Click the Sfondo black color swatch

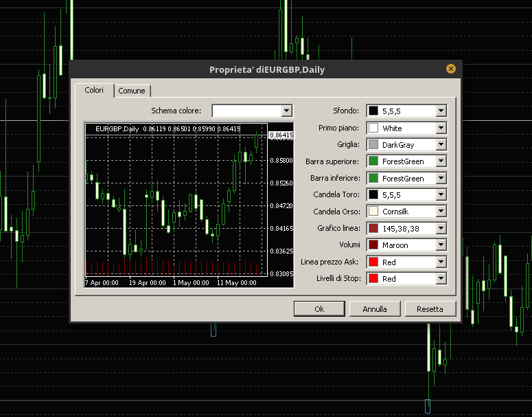(x=373, y=111)
